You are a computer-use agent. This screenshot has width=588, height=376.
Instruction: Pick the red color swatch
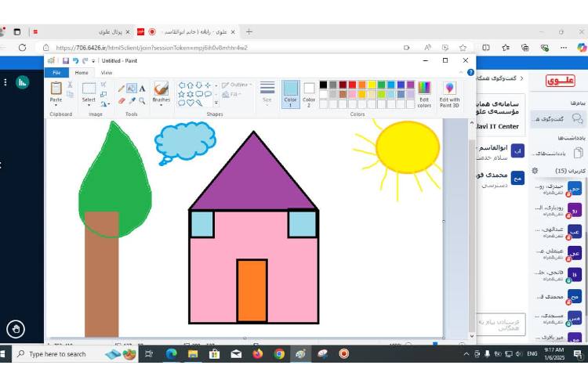tap(353, 85)
